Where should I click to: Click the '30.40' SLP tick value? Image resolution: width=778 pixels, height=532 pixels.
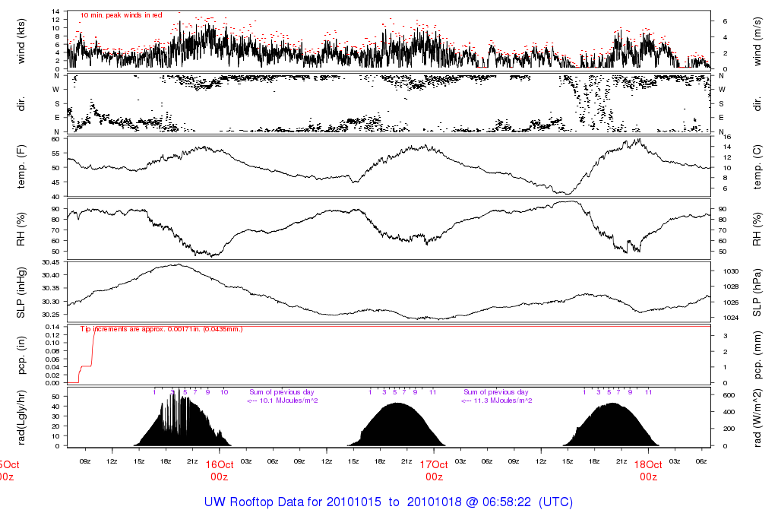point(52,275)
